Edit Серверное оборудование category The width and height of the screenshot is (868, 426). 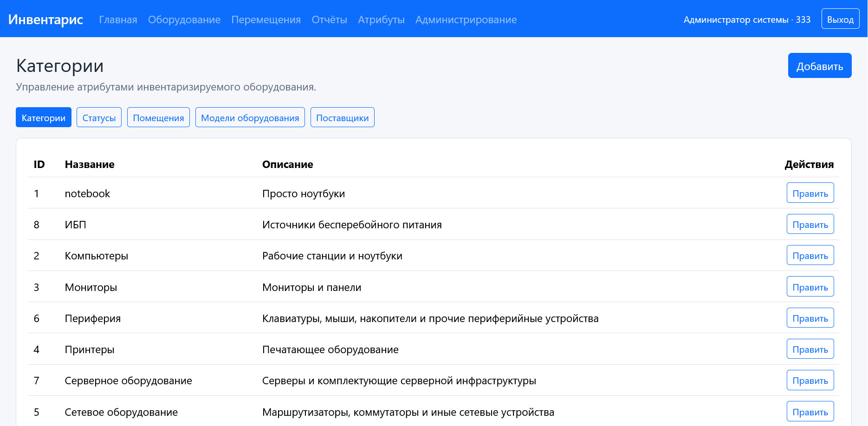[810, 380]
